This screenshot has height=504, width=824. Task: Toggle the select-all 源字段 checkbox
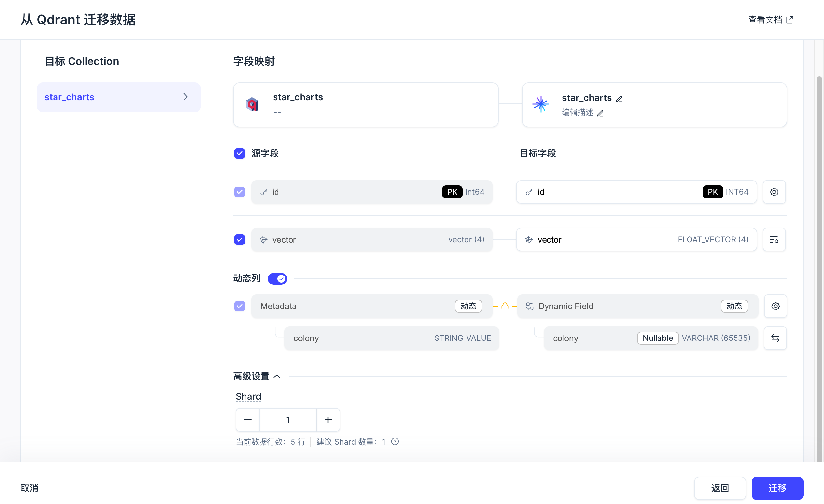239,153
